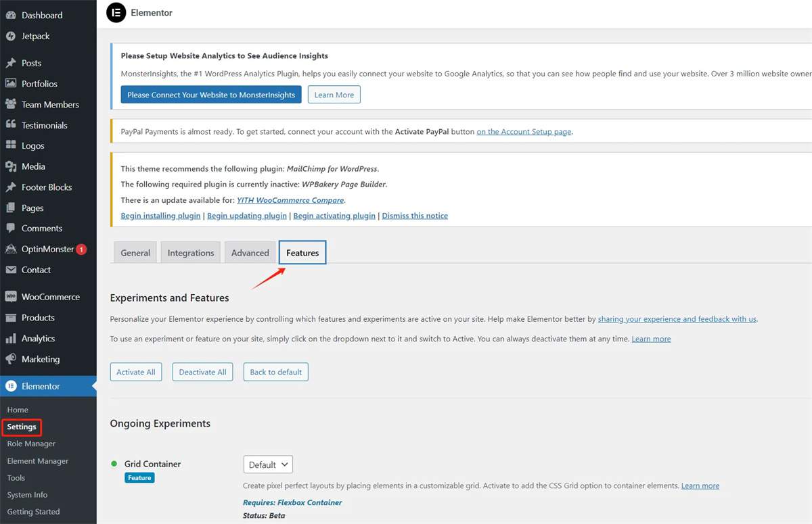
Task: Click the Logos grid icon
Action: point(11,146)
